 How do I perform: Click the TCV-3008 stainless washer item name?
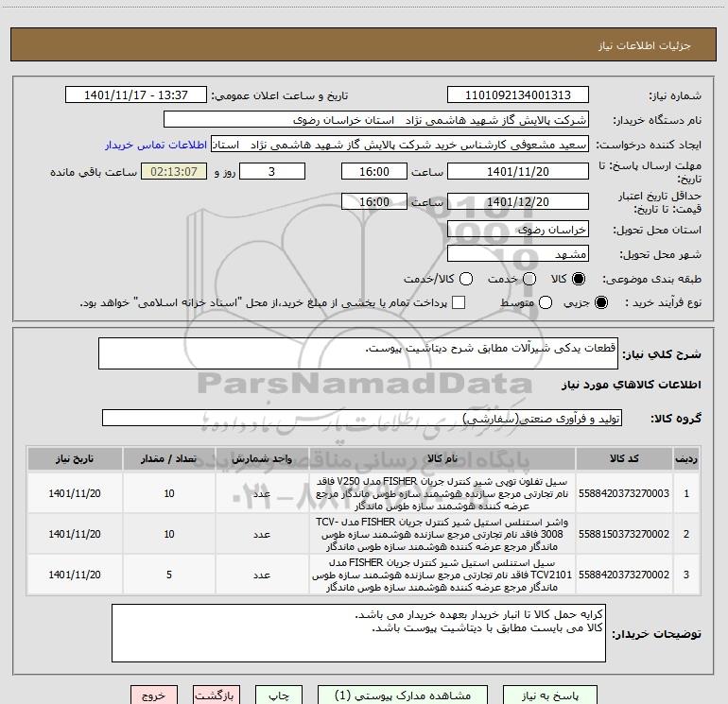click(442, 534)
